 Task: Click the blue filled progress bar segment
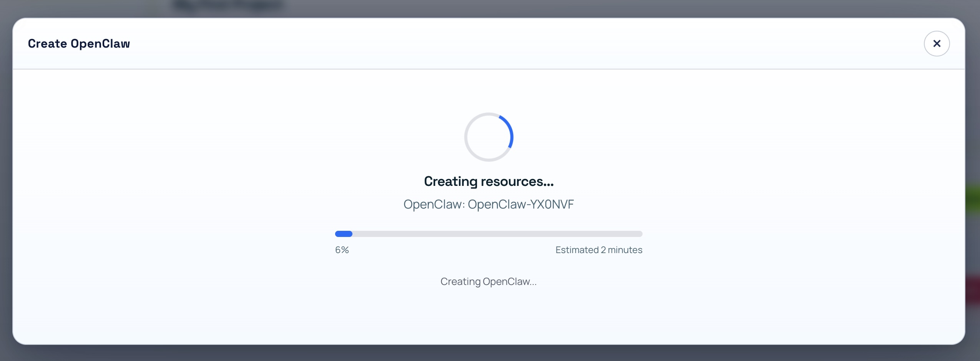pos(344,234)
